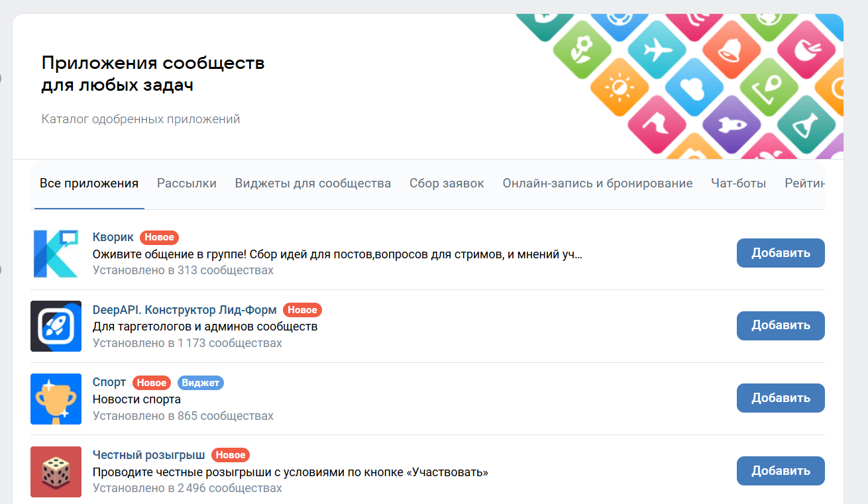Select the Сбор заявок tab

[x=447, y=183]
